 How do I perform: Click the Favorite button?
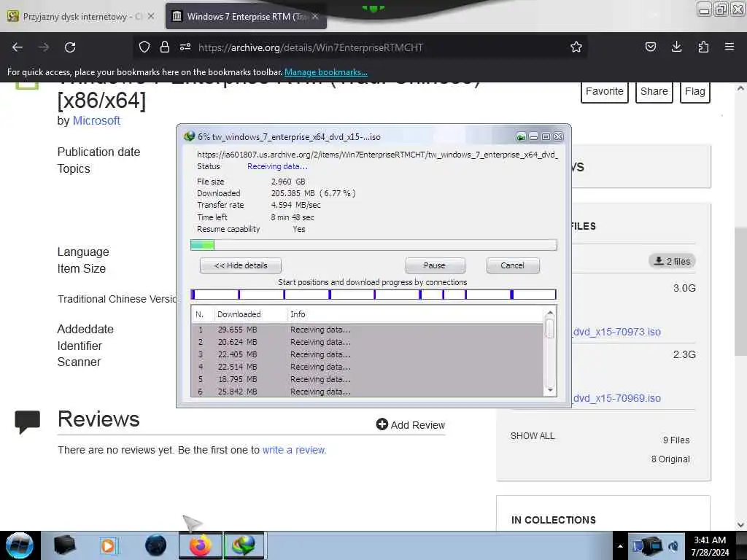tap(605, 91)
